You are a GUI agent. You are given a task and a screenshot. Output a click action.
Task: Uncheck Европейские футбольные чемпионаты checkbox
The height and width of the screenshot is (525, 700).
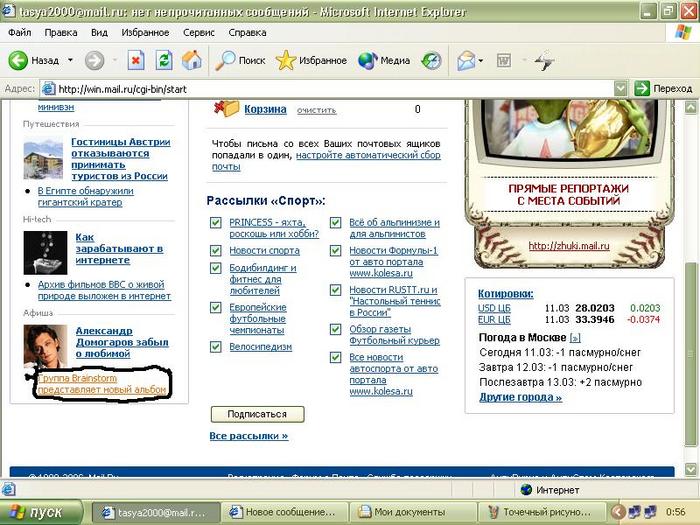pos(216,307)
